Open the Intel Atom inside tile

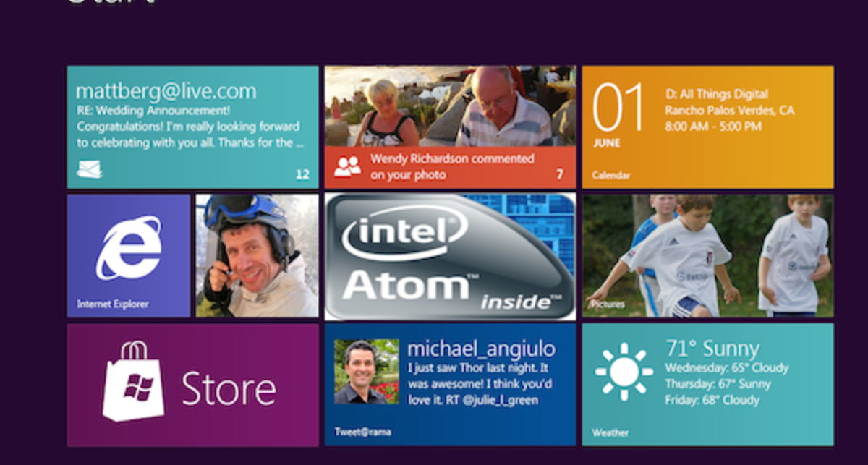click(x=450, y=256)
